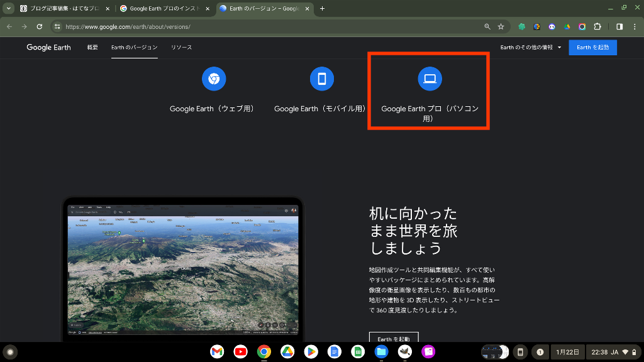The height and width of the screenshot is (362, 644).
Task: Open the Google Drive extension icon
Action: pos(567,26)
